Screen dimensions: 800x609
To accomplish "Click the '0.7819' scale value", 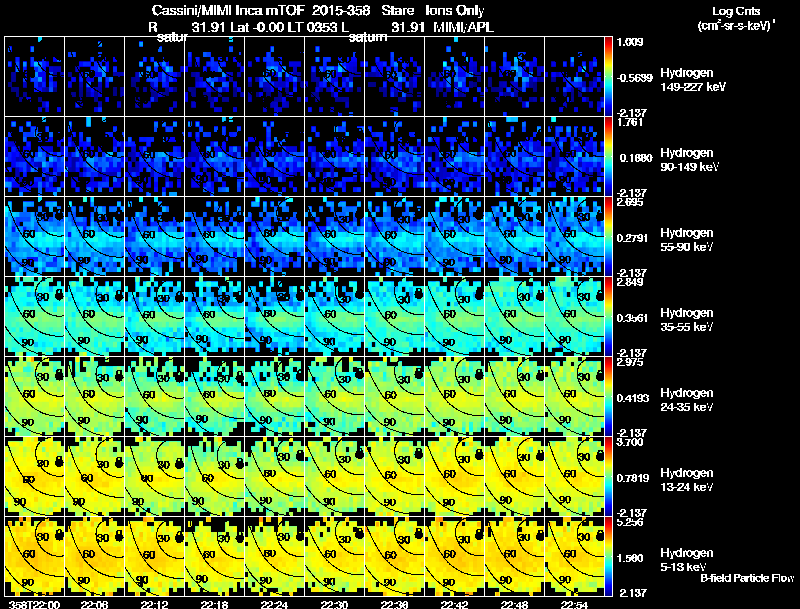I will pos(632,478).
